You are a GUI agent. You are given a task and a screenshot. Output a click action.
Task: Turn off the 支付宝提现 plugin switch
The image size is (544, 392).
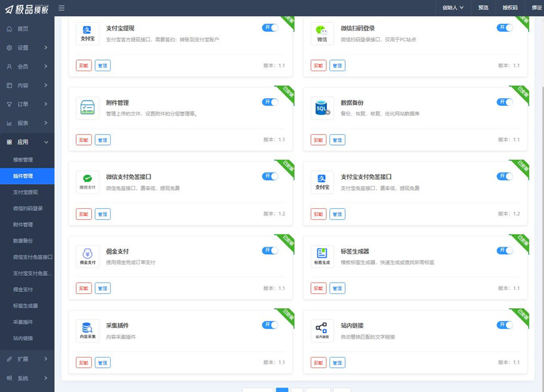[x=270, y=28]
